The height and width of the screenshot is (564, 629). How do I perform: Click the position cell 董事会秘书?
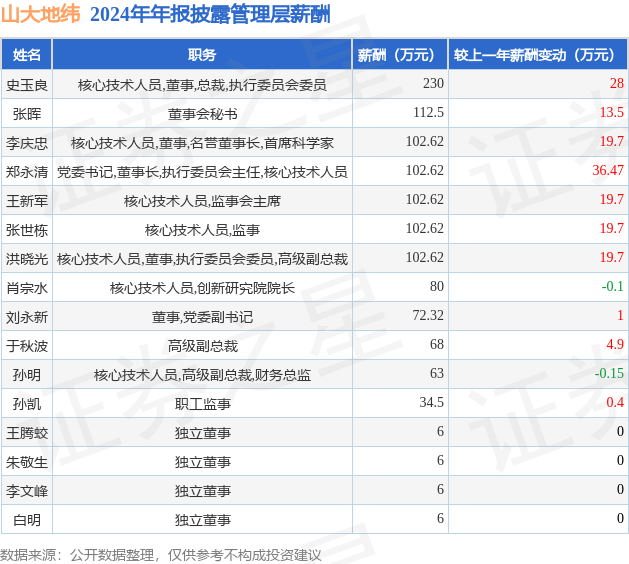pos(203,114)
